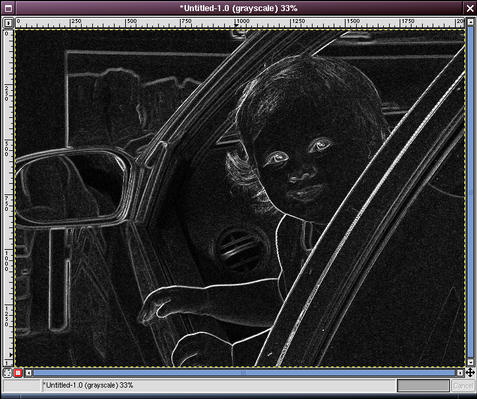
Task: Click the vertical ruler on the left edge
Action: (8, 197)
